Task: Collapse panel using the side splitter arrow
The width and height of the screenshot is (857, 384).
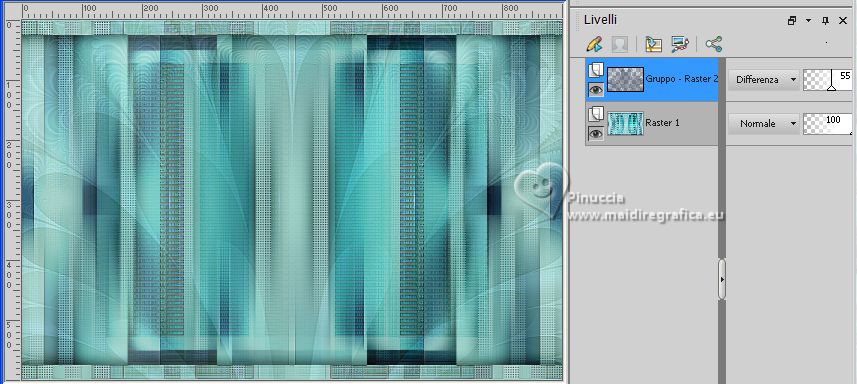Action: click(x=722, y=279)
